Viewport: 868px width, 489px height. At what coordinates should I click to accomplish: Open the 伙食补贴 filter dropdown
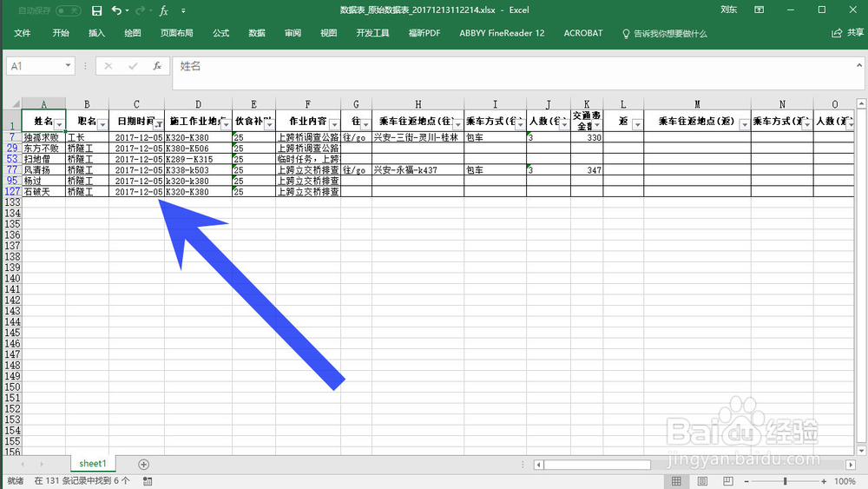pos(269,124)
